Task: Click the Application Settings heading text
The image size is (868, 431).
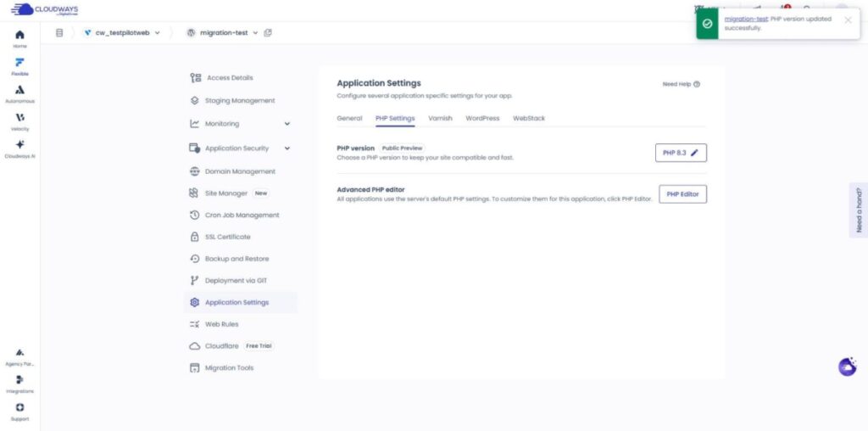Action: coord(379,83)
